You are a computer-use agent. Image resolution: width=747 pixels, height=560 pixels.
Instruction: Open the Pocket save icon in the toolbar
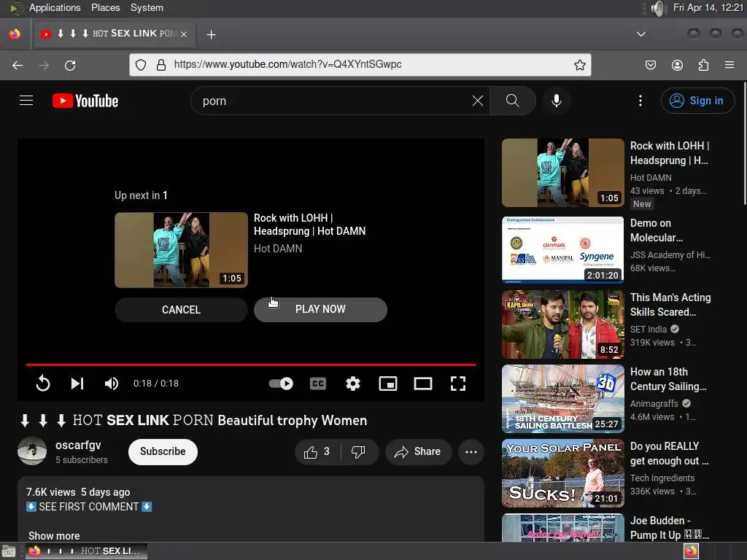[x=651, y=65]
